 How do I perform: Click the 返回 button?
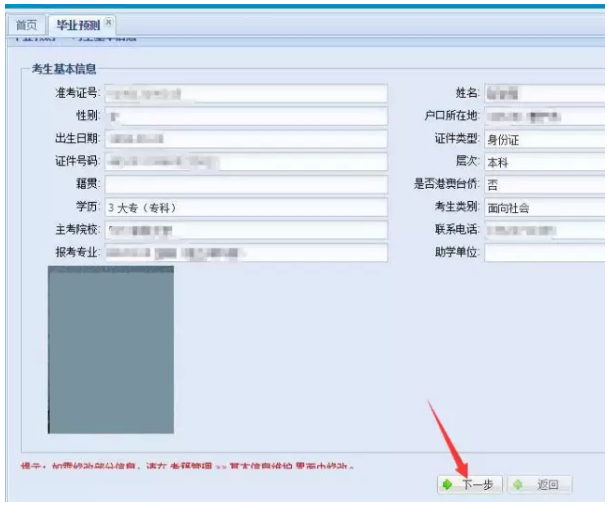point(540,485)
